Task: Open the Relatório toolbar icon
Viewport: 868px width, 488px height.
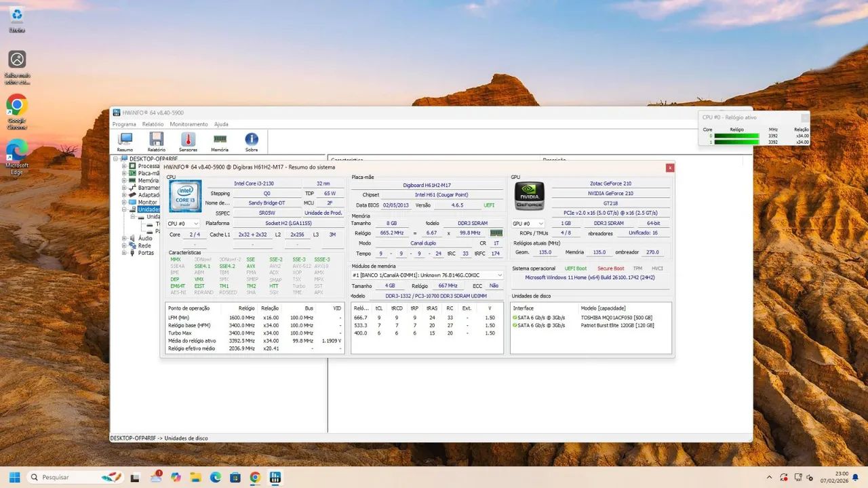Action: pos(156,141)
